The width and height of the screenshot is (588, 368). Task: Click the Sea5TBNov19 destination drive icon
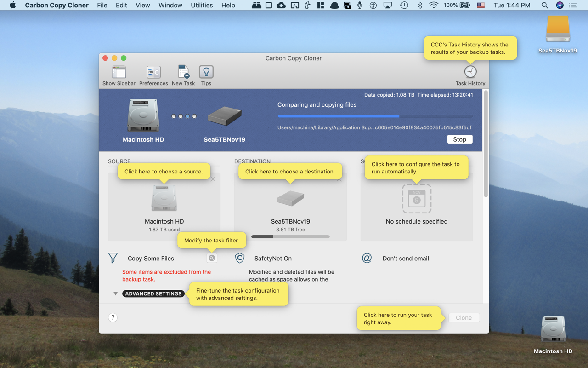click(290, 199)
